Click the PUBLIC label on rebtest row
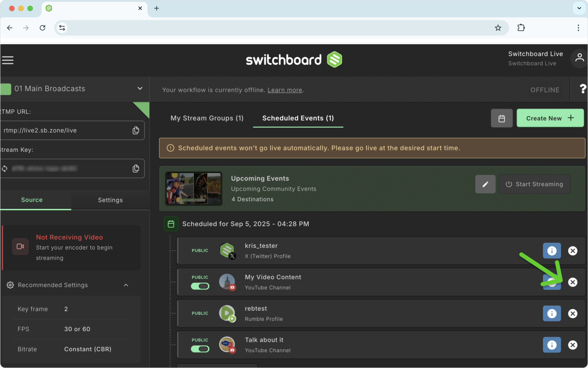Viewport: 588px width, 368px height. pos(200,314)
